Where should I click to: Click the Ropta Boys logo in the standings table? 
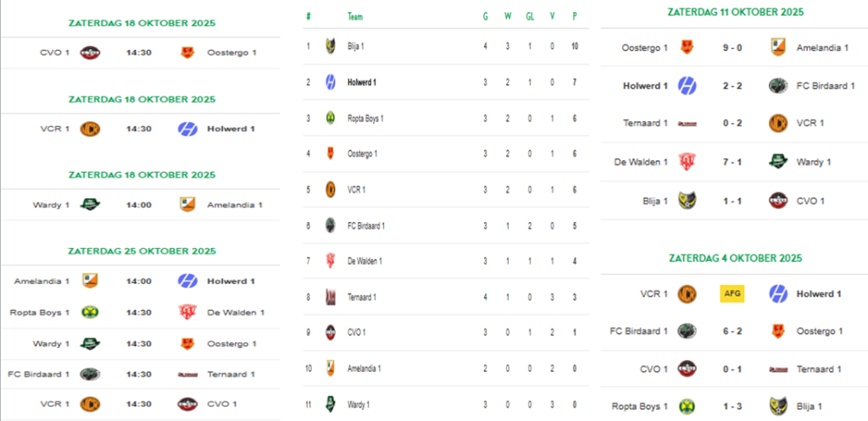[331, 118]
